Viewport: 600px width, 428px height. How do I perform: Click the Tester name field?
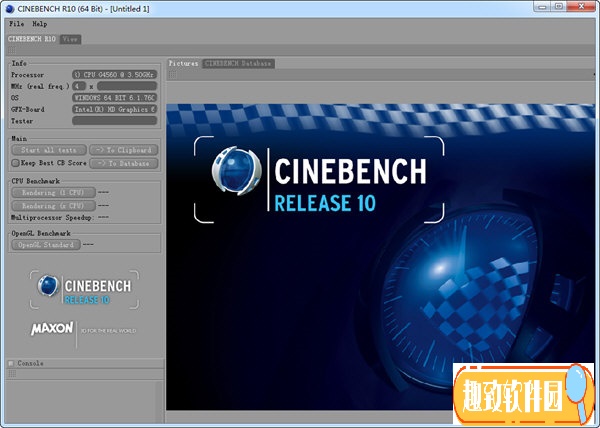pyautogui.click(x=114, y=120)
